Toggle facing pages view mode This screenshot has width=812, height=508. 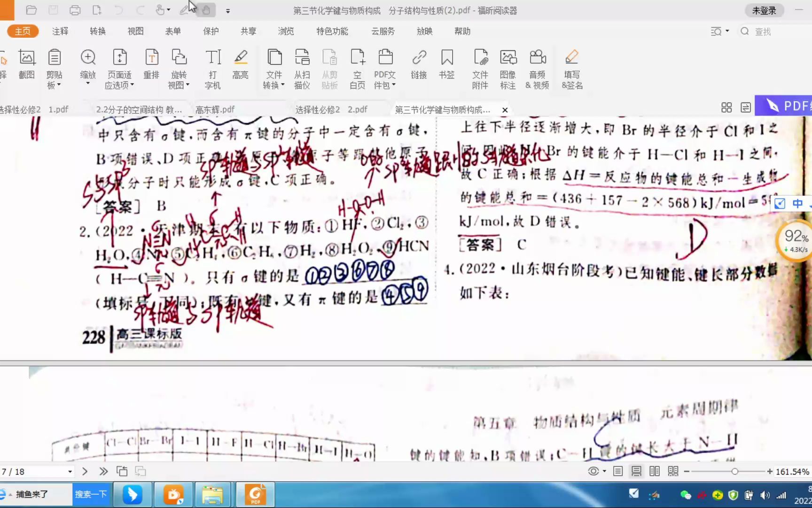655,471
